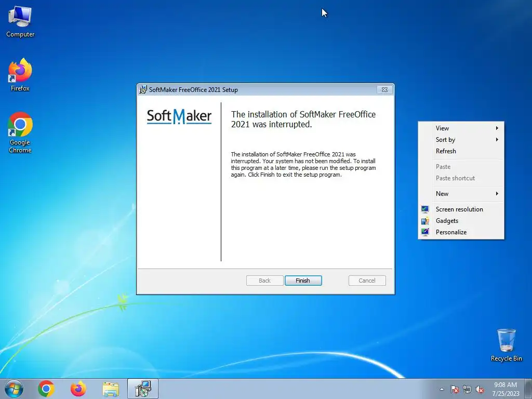Click the New submenu arrow
The width and height of the screenshot is (532, 399).
point(497,194)
